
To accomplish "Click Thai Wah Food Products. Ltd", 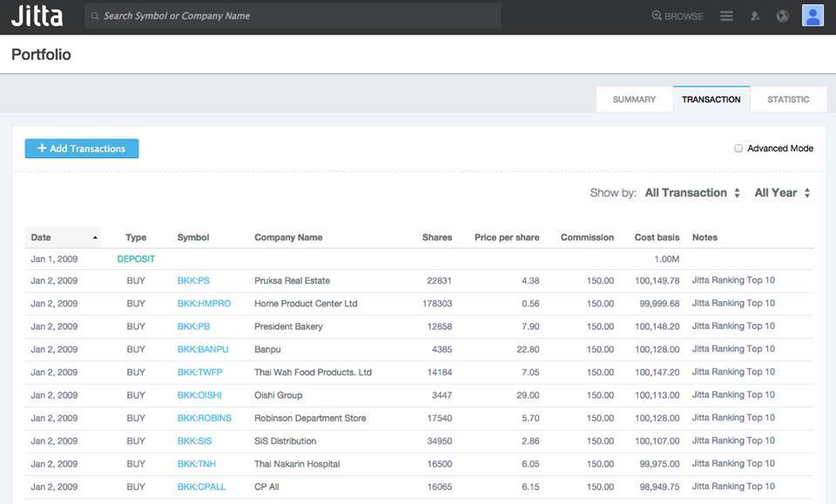I will (313, 372).
